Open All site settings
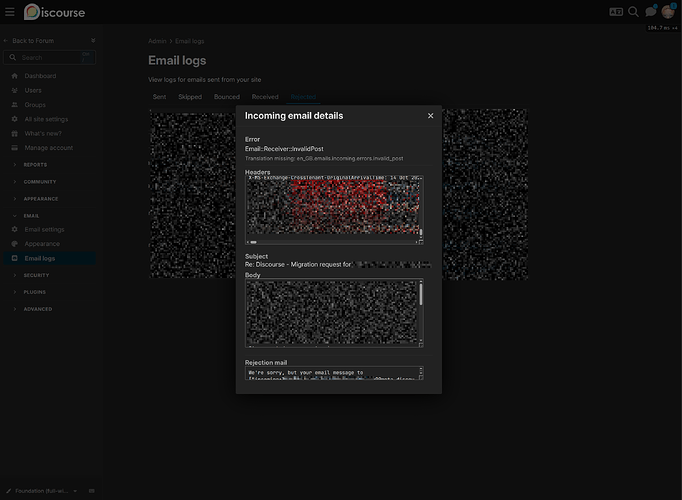Screen dimensions: 682x500 click(x=46, y=119)
